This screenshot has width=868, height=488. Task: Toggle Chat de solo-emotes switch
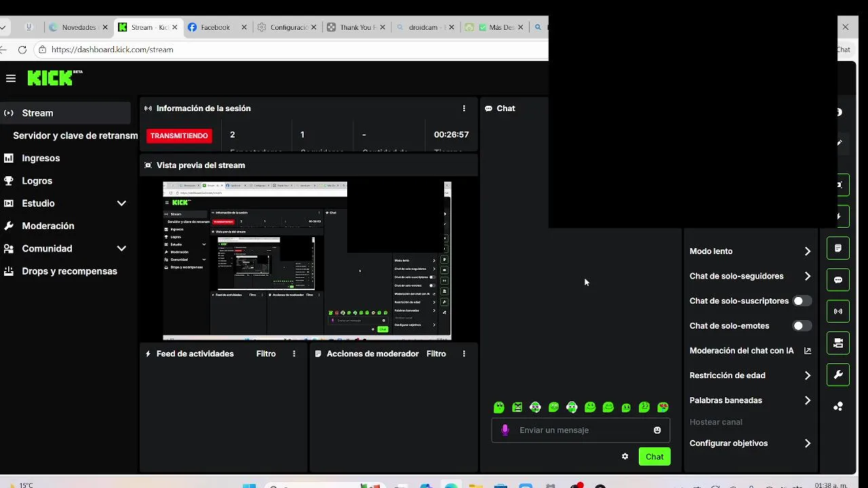(x=802, y=326)
